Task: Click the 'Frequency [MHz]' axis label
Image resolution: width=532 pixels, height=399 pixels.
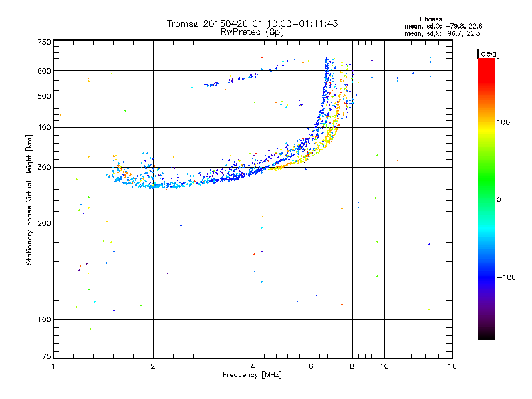Action: click(x=252, y=375)
